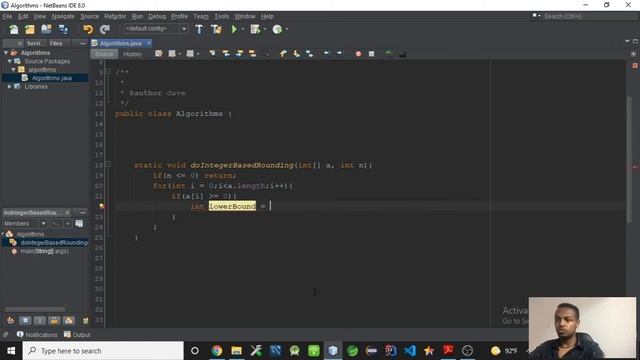Image resolution: width=640 pixels, height=360 pixels.
Task: Open the Output panel
Action: pyautogui.click(x=77, y=335)
